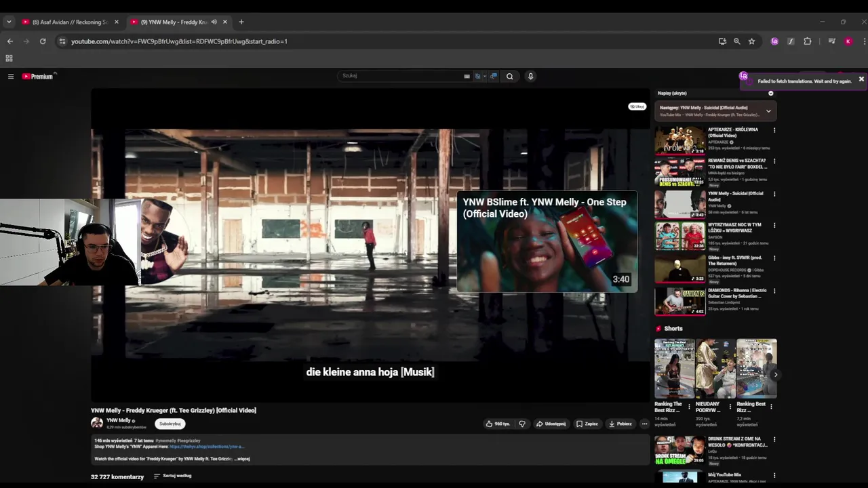This screenshot has width=868, height=488.
Task: Switch to the YNW Melly Freddy Krueger tab
Action: coord(174,22)
